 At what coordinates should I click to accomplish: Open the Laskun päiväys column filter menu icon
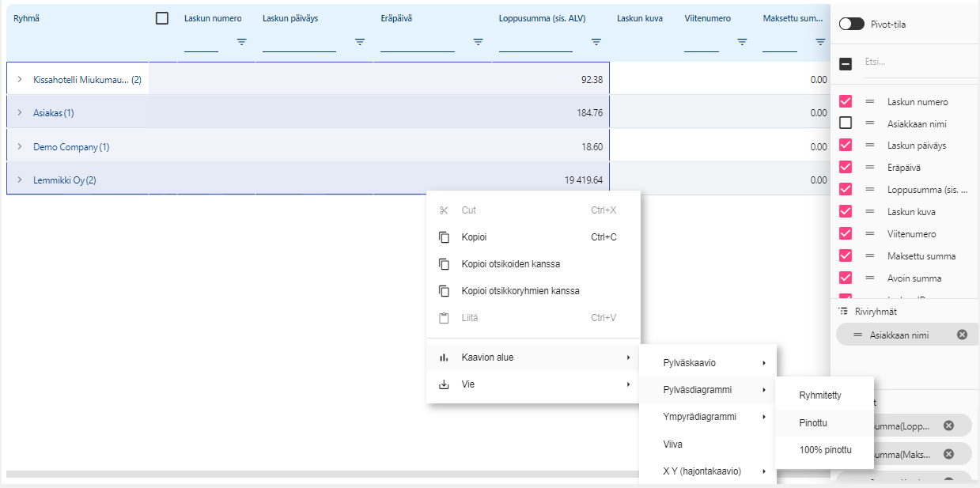tap(360, 42)
